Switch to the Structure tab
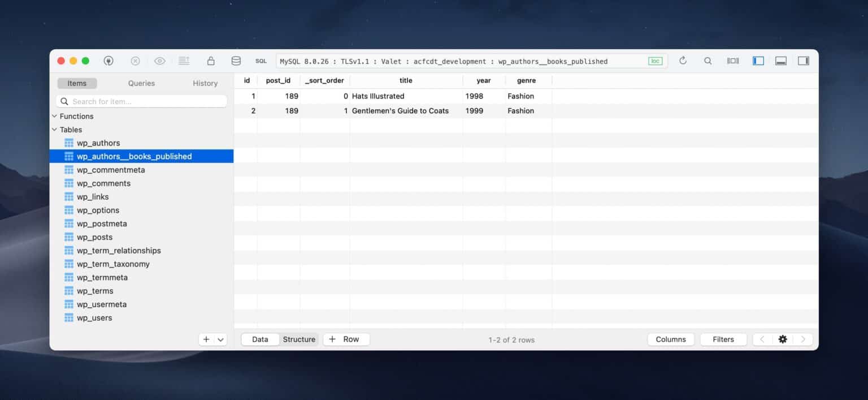868x400 pixels. coord(299,339)
